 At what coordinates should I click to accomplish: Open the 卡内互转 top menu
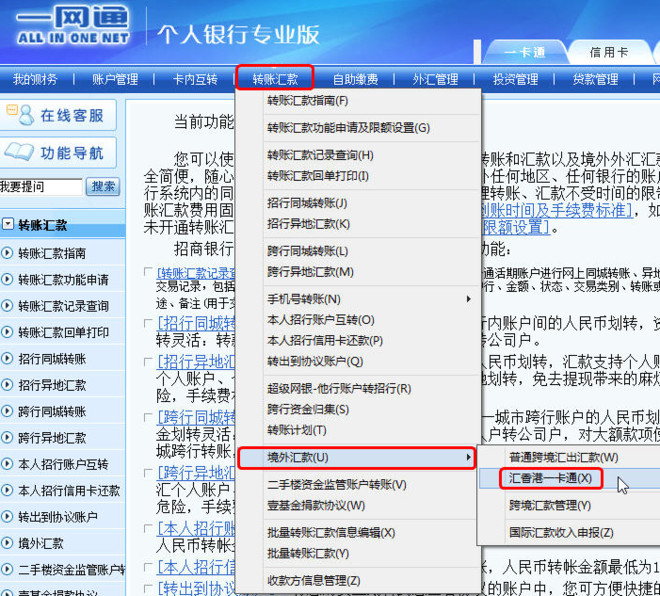[195, 79]
